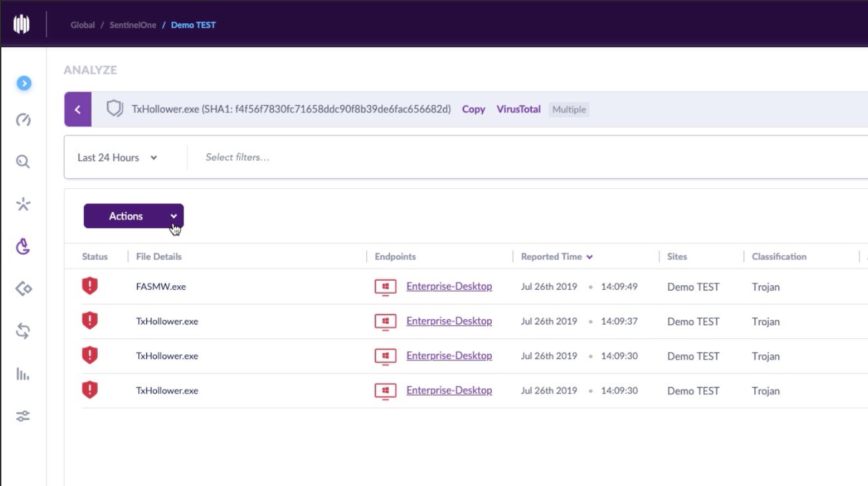
Task: Open Enterprise-Desktop link in FASMW.exe row
Action: pos(449,287)
